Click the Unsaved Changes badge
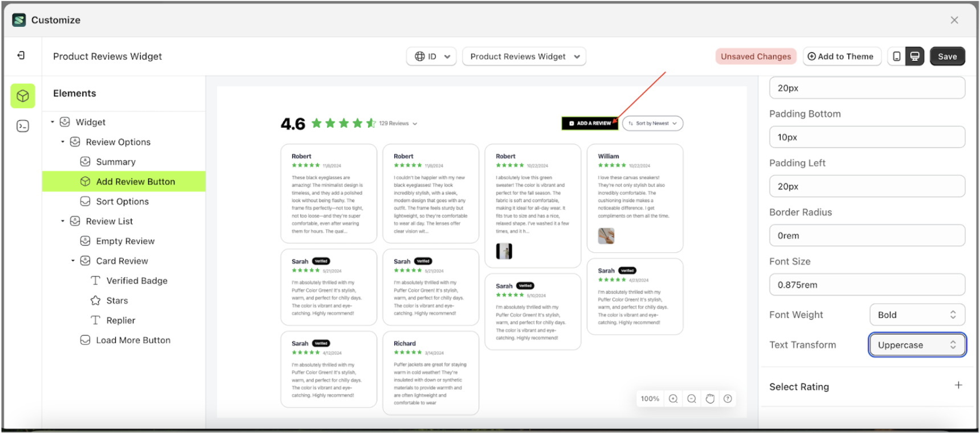Screen dimensions: 980x433 click(756, 56)
